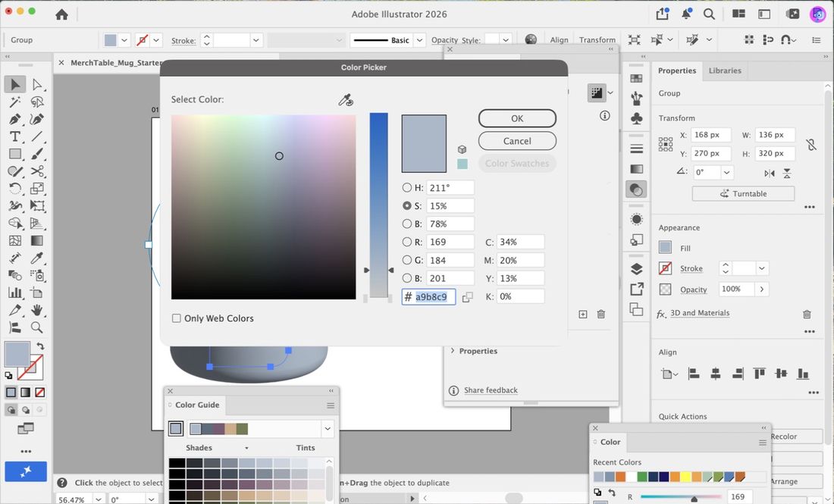Open the zoom level dropdown
This screenshot has height=504, width=834.
[x=99, y=499]
